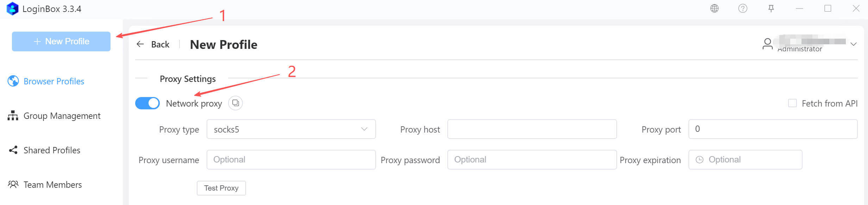Expand the Administrator account dropdown arrow
The width and height of the screenshot is (868, 205).
pos(853,44)
